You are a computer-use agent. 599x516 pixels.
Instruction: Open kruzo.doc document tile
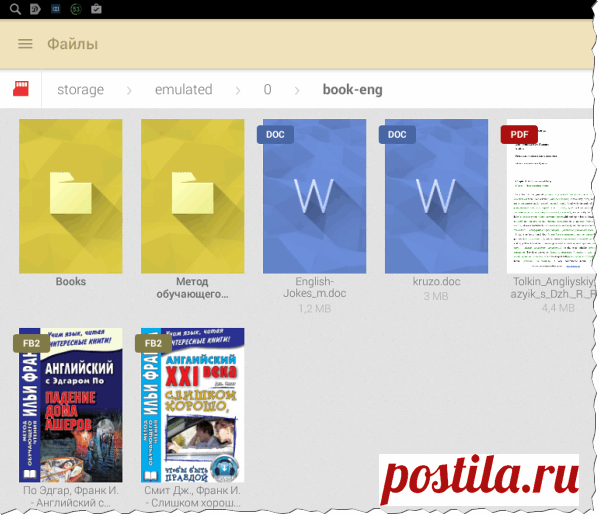[x=436, y=196]
